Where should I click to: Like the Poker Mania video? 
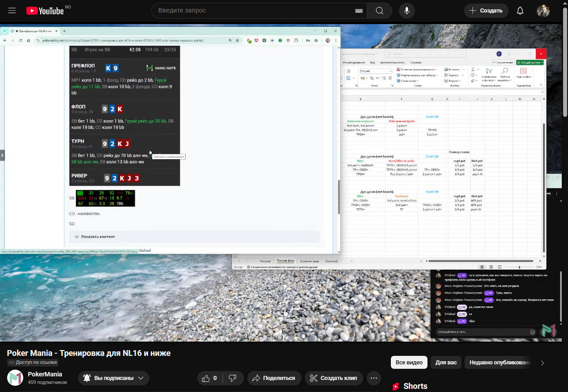pyautogui.click(x=210, y=378)
